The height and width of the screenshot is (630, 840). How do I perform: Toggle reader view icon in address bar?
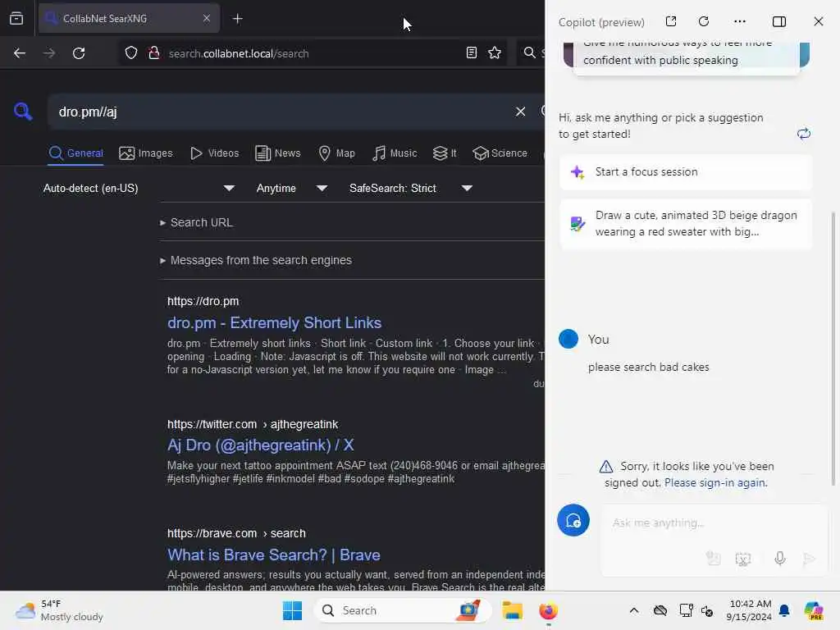[x=472, y=52]
